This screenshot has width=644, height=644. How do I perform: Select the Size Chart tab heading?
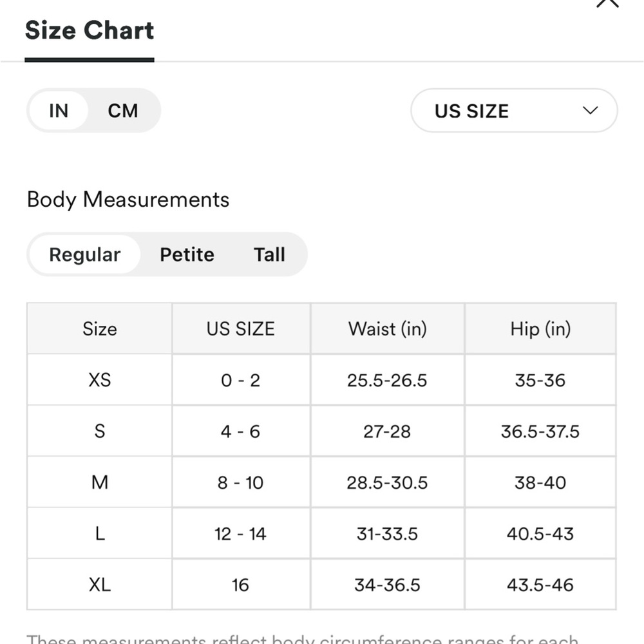90,31
